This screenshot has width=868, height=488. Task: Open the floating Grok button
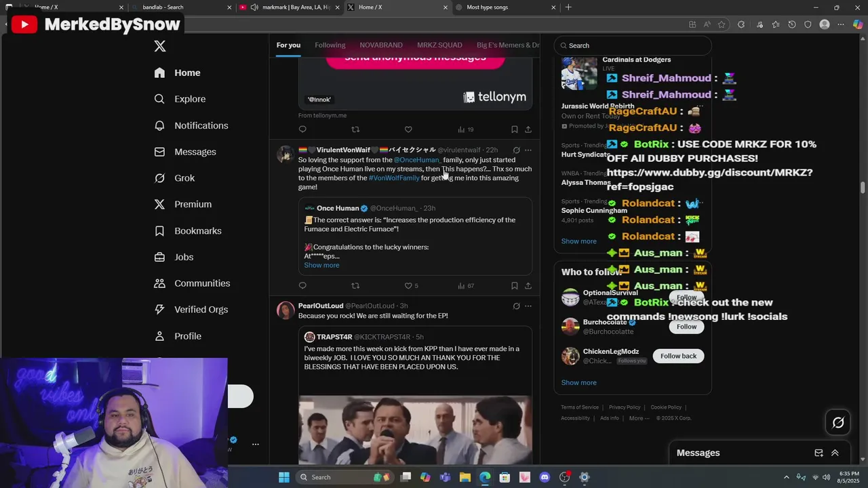(x=838, y=423)
